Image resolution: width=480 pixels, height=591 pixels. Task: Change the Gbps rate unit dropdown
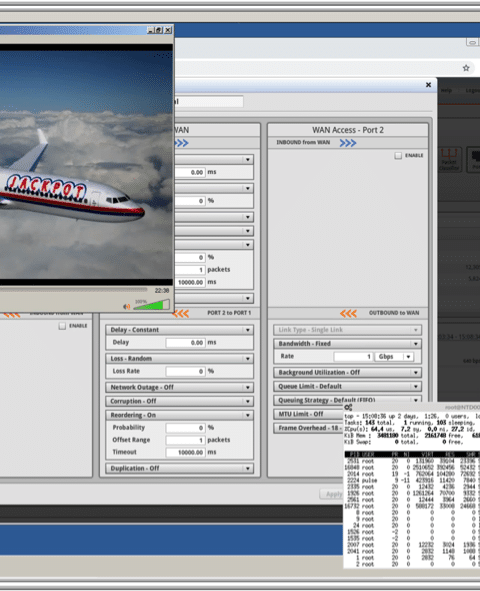pos(394,357)
